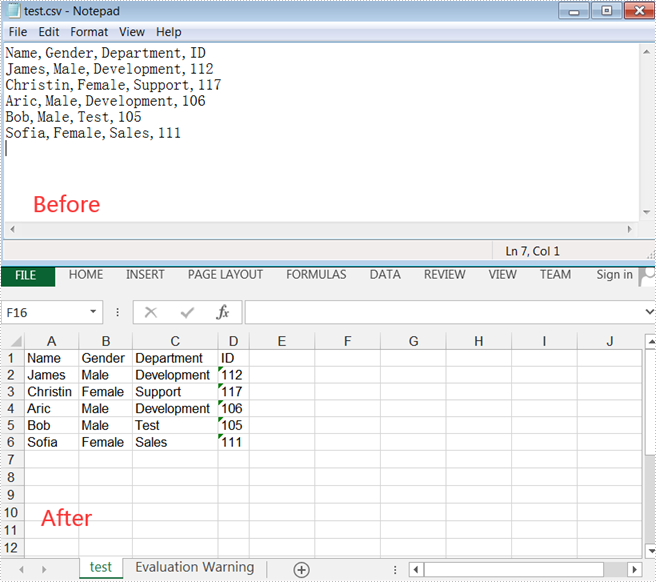Click the green FILE tab in Excel
The width and height of the screenshot is (656, 582).
tap(28, 276)
